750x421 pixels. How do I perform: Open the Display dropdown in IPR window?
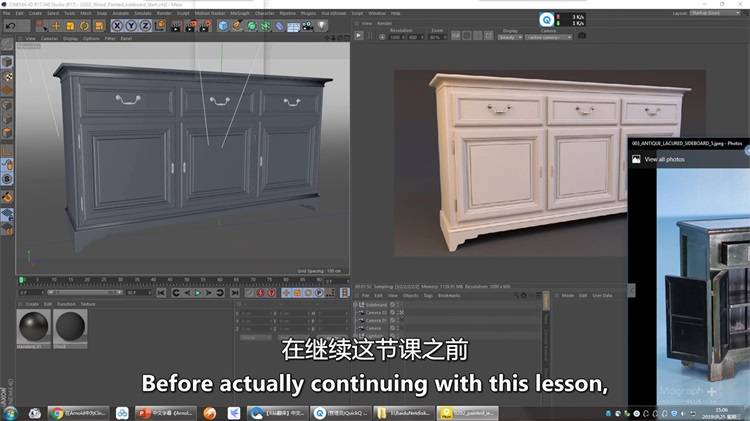click(x=511, y=37)
